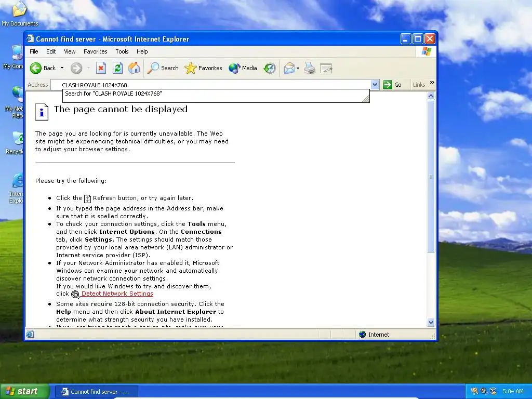Viewport: 532px width, 399px height.
Task: Expand Mail button dropdown arrow
Action: pyautogui.click(x=298, y=68)
